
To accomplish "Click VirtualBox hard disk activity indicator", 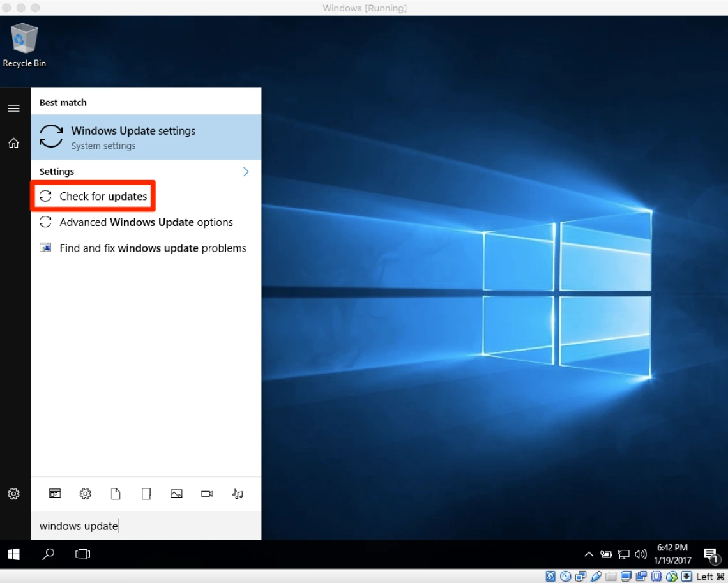I will click(x=550, y=577).
